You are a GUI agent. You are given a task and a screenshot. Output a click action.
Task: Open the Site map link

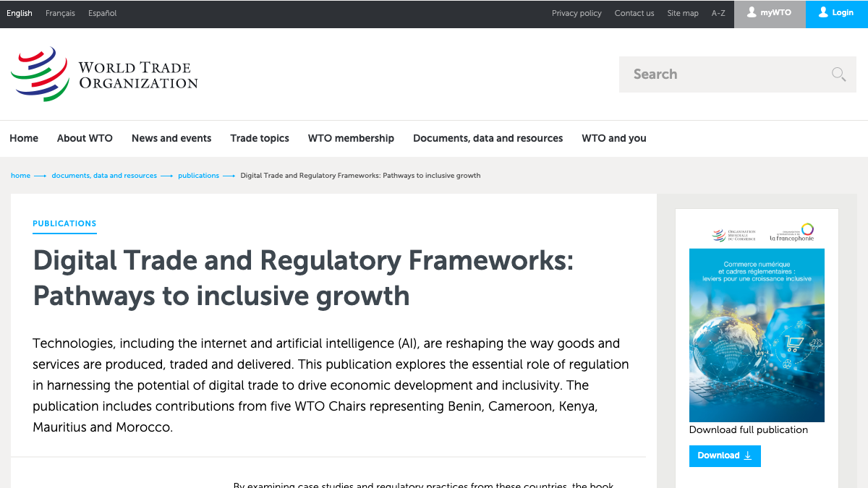683,13
